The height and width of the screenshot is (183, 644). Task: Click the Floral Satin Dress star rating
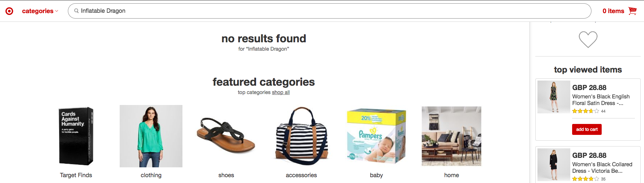pos(585,111)
